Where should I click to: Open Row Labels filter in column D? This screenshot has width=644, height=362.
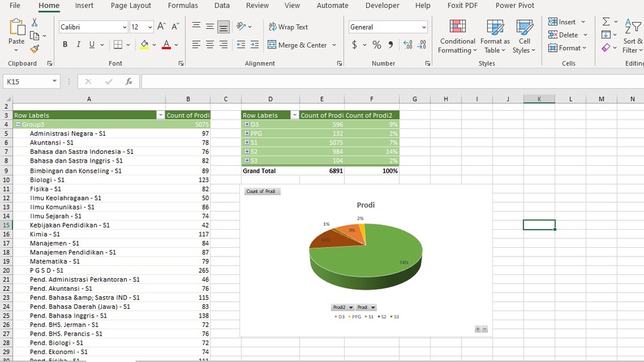coord(294,116)
